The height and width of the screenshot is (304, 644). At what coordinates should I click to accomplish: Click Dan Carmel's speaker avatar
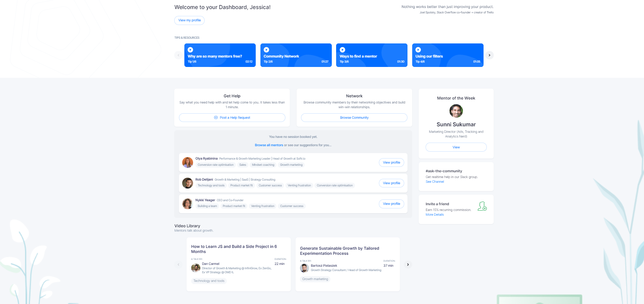point(196,268)
